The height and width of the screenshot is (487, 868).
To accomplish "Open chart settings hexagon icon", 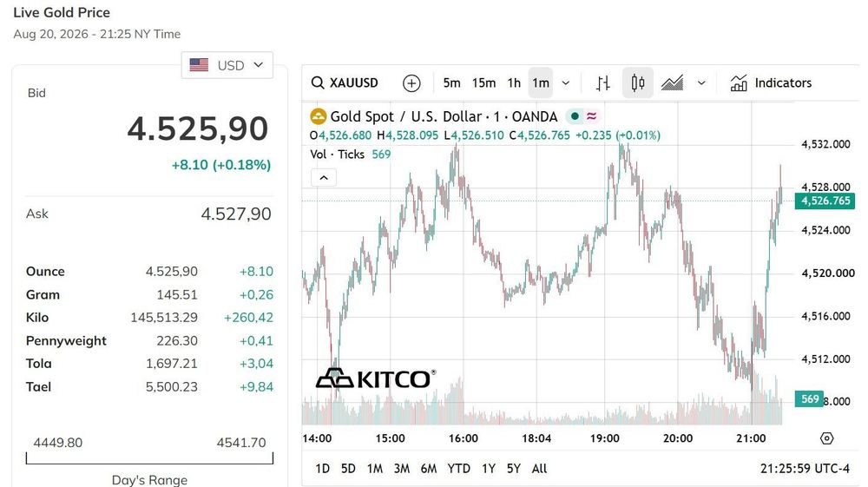I will (x=826, y=438).
